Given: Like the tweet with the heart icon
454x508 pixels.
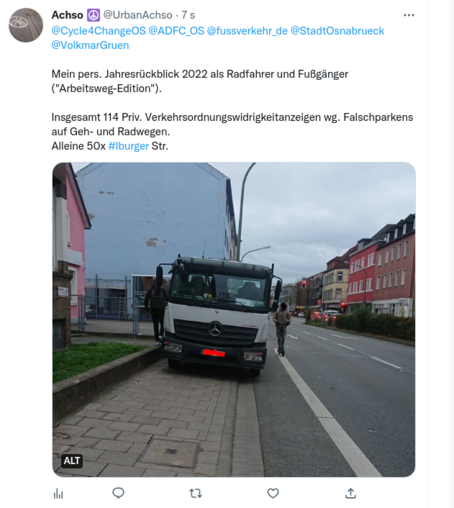Looking at the screenshot, I should (x=273, y=493).
